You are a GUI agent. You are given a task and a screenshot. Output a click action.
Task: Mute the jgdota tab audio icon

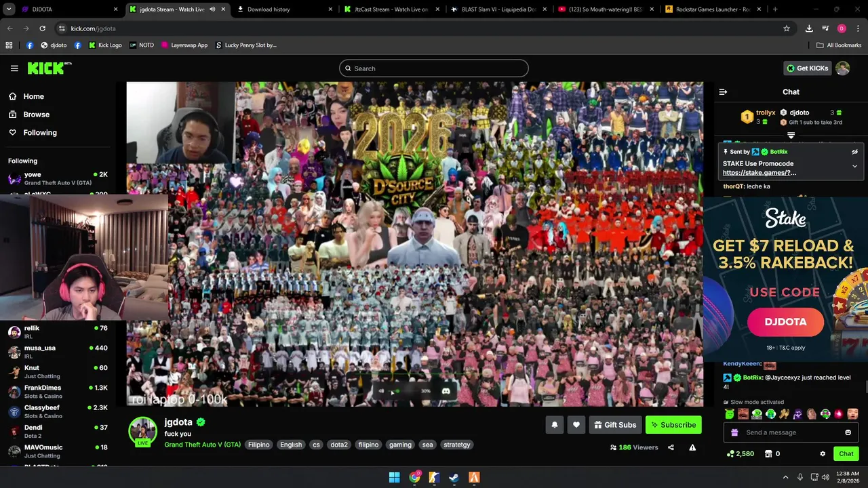[x=213, y=9]
